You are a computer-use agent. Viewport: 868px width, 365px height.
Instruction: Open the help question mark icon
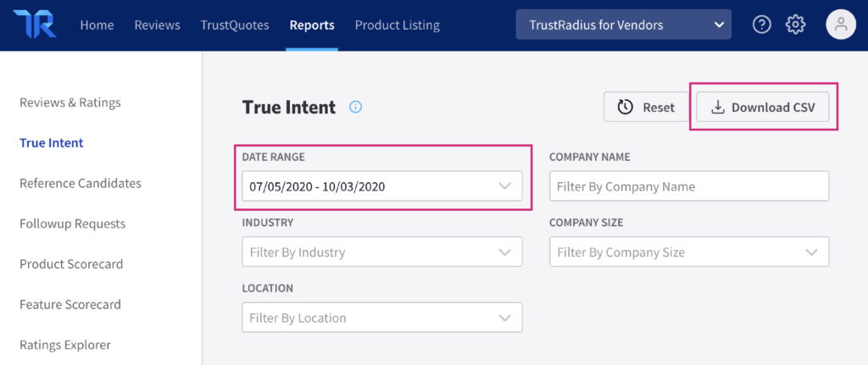pyautogui.click(x=762, y=25)
